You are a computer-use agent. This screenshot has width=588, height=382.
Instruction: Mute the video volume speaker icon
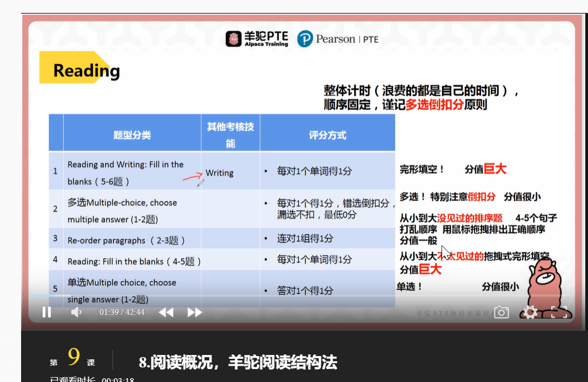[76, 312]
